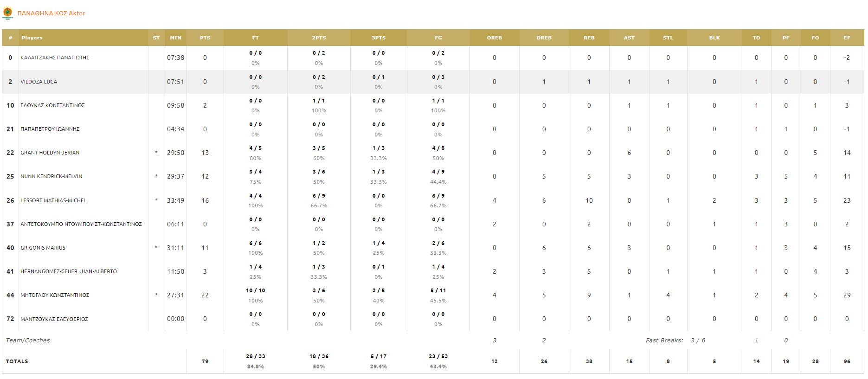868x379 pixels.
Task: Sort table by MIN column header
Action: coord(175,38)
